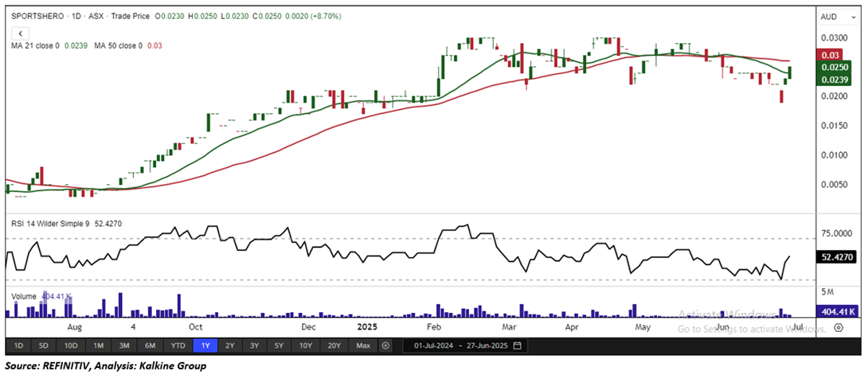868x383 pixels.
Task: Select the 3Y time range
Action: 254,346
